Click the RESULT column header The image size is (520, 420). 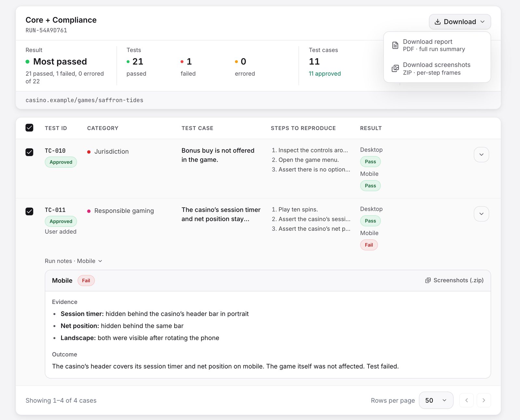(x=371, y=128)
